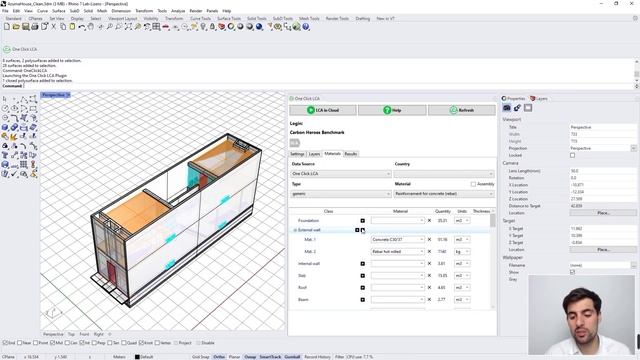Open the Concrete C30/37 material dropdown
This screenshot has height=360, width=640.
[x=398, y=240]
